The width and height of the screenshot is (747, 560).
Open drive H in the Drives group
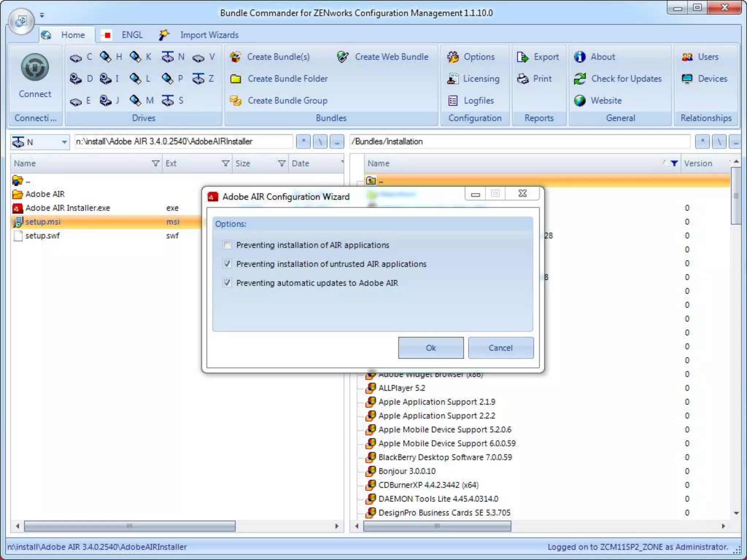(111, 57)
